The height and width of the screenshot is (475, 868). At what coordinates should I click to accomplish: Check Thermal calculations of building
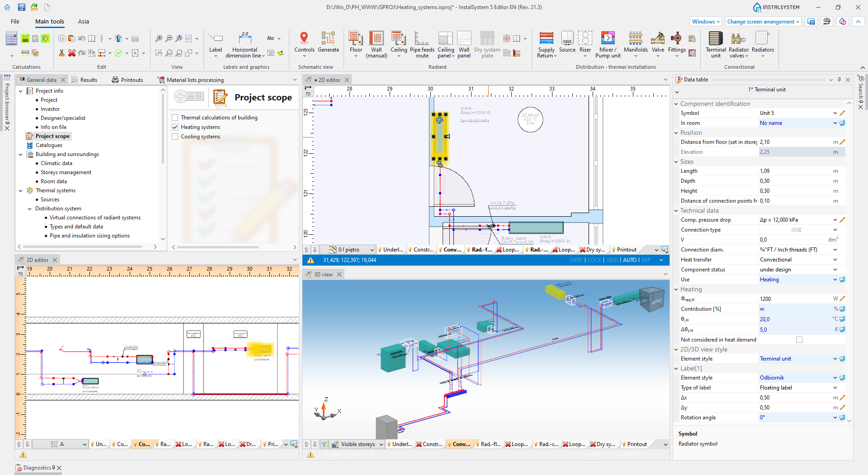(175, 118)
